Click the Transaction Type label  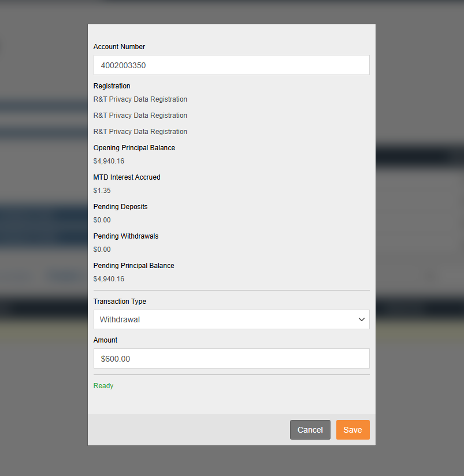coord(120,302)
